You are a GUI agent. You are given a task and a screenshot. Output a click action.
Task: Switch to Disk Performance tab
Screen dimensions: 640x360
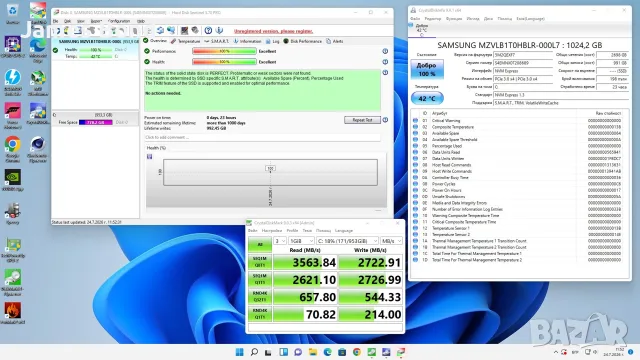point(302,41)
